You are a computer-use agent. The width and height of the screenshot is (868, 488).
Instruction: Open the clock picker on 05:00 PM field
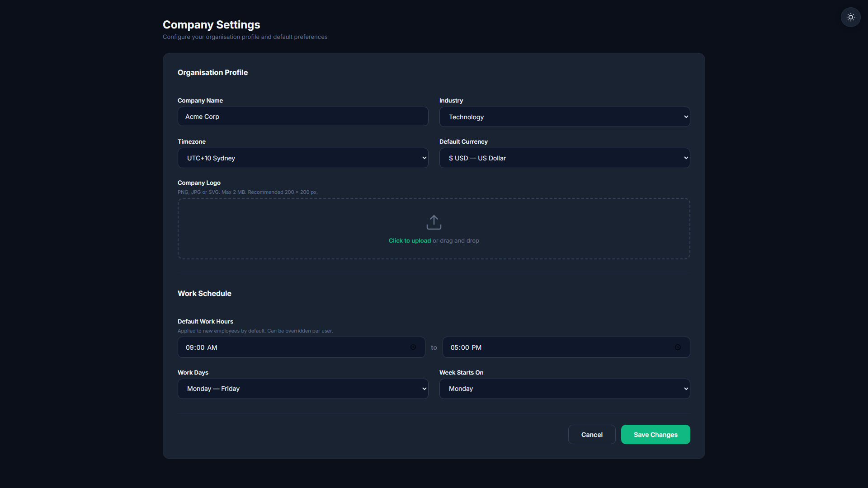[678, 347]
